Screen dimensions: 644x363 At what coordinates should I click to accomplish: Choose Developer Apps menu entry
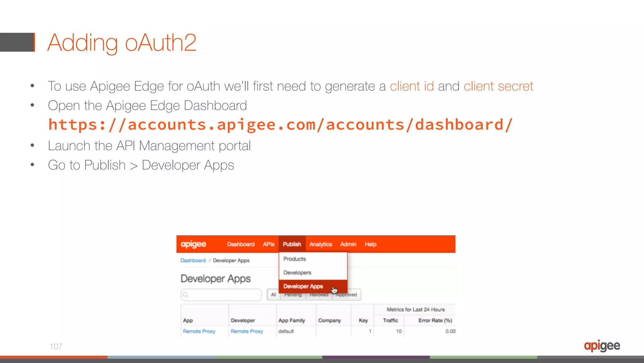coord(303,286)
